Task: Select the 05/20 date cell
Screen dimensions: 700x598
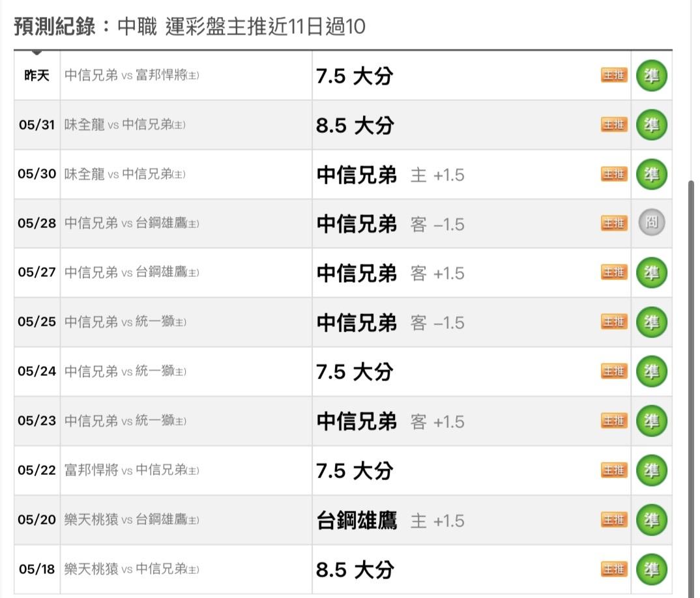Action: [x=37, y=520]
